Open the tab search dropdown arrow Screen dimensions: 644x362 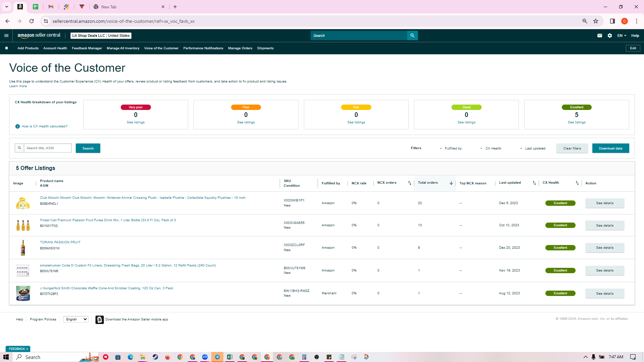pos(7,7)
